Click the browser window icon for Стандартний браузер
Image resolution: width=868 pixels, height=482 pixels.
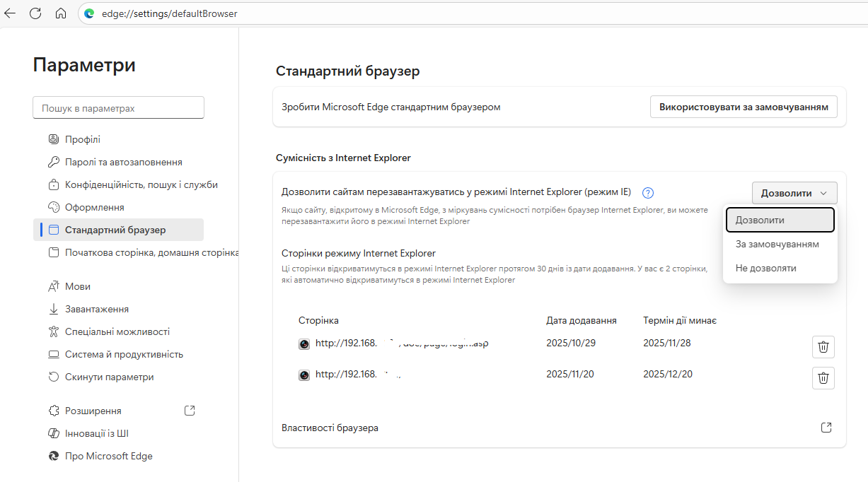coord(54,230)
